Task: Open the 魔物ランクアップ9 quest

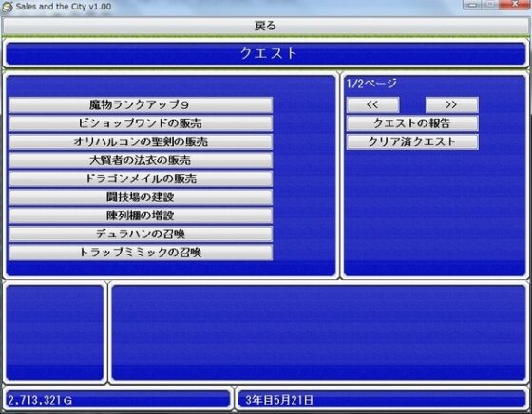Action: point(141,104)
